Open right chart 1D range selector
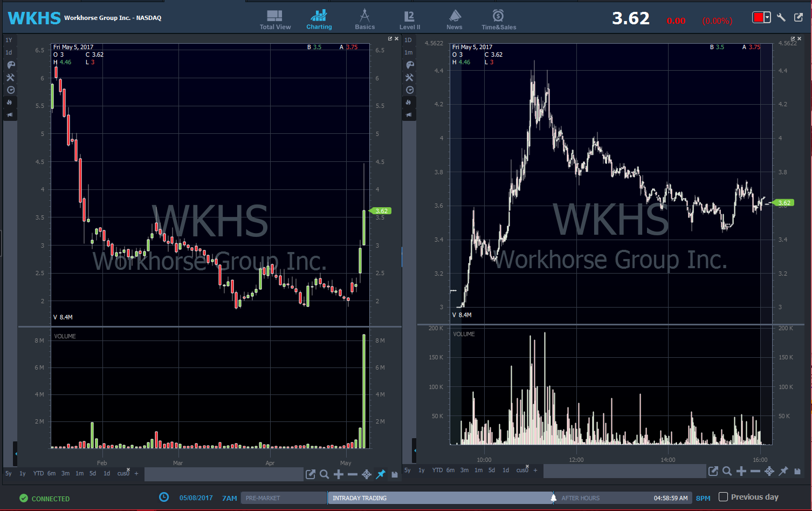This screenshot has height=511, width=812. (408, 40)
